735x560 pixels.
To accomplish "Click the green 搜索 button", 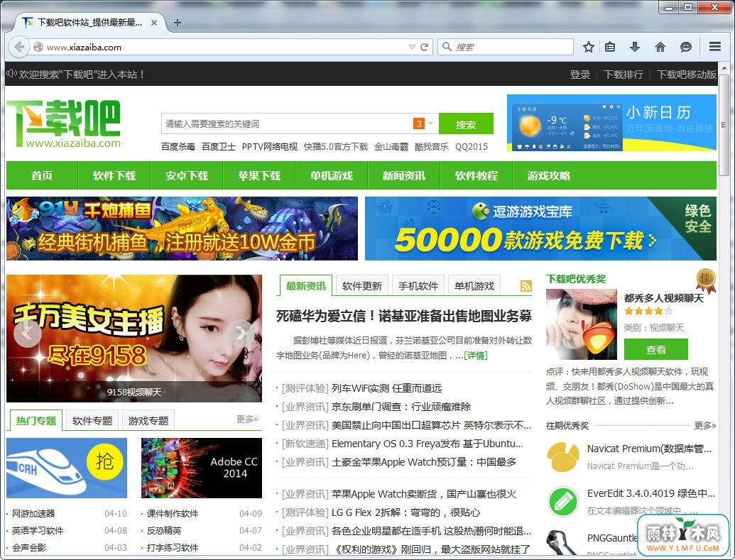I will (466, 124).
